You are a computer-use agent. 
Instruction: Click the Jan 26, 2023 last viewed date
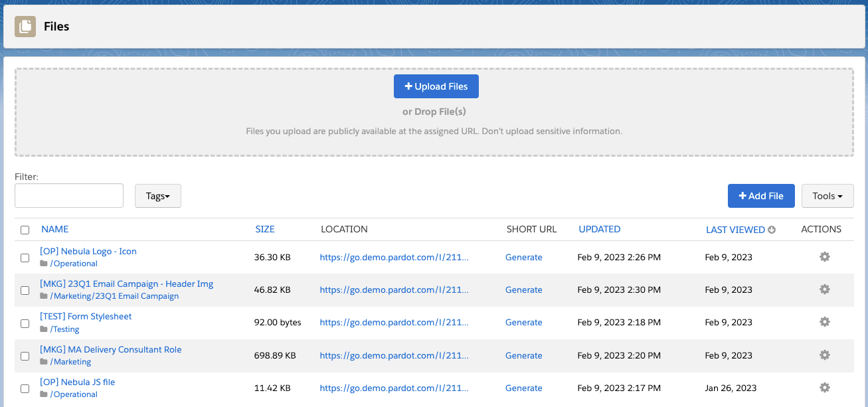[x=731, y=388]
